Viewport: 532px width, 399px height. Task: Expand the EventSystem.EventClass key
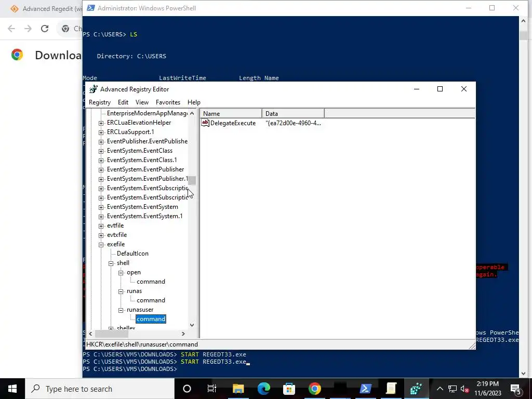tap(101, 151)
